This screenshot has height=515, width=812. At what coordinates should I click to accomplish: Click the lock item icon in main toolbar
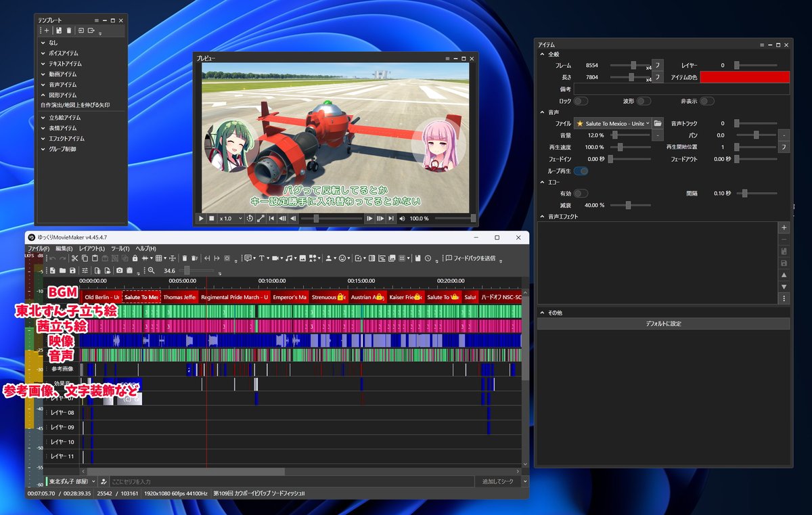click(135, 259)
